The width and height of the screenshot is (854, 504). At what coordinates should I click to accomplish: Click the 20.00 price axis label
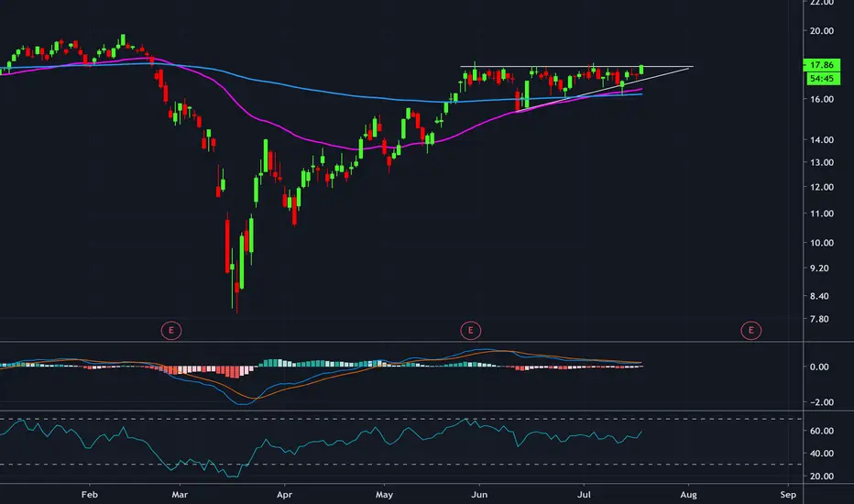(x=821, y=31)
